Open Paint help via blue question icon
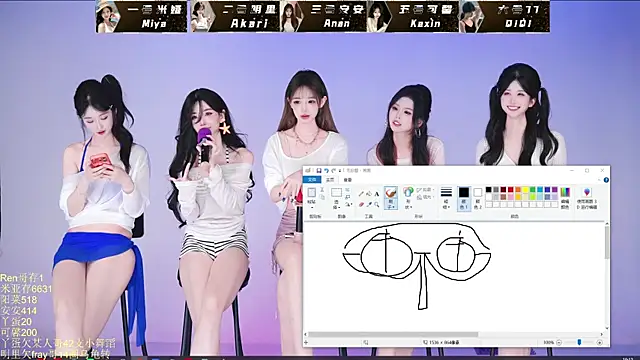The width and height of the screenshot is (640, 360). 606,180
